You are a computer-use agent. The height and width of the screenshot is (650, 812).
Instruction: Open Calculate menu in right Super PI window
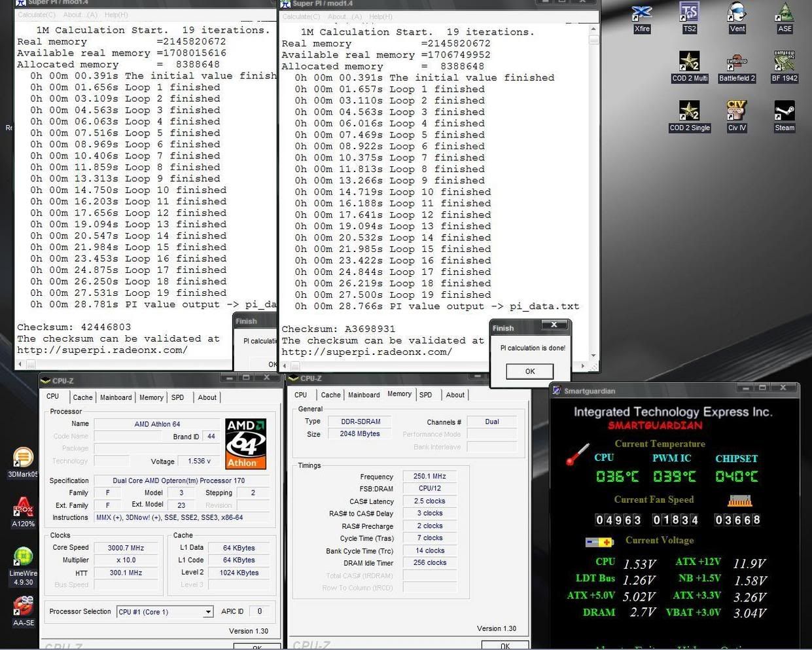pyautogui.click(x=301, y=16)
